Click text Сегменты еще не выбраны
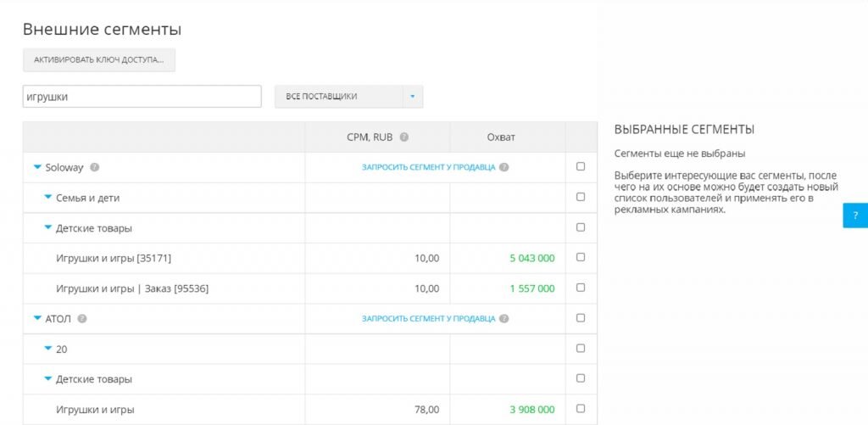The image size is (868, 425). click(680, 154)
